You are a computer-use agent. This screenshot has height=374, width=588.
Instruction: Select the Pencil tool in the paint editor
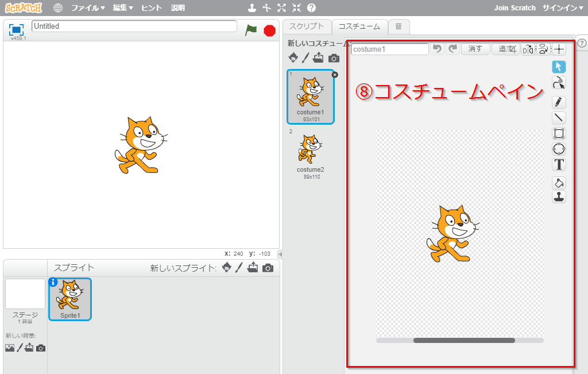pos(559,102)
